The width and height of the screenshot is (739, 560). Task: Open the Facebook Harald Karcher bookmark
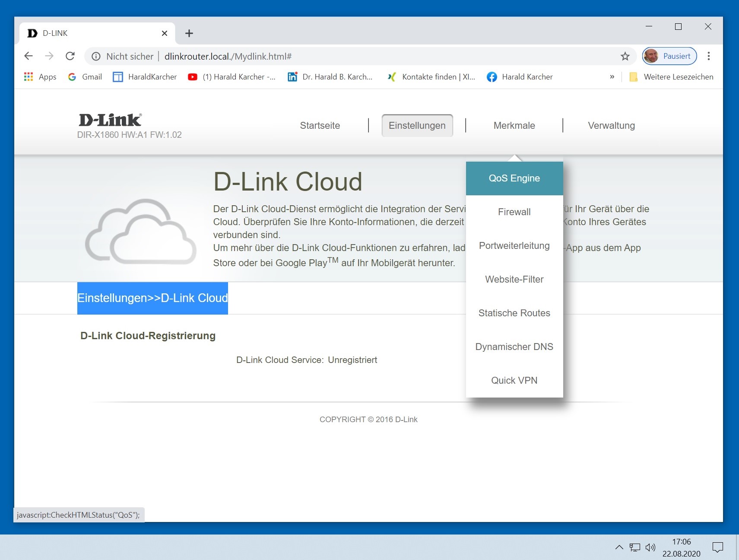tap(520, 77)
